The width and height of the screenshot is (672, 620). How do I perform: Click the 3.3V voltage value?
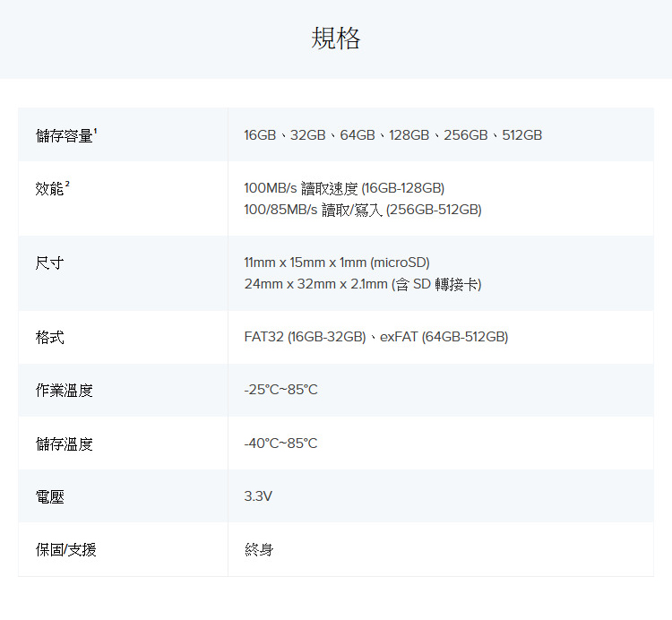pos(258,496)
